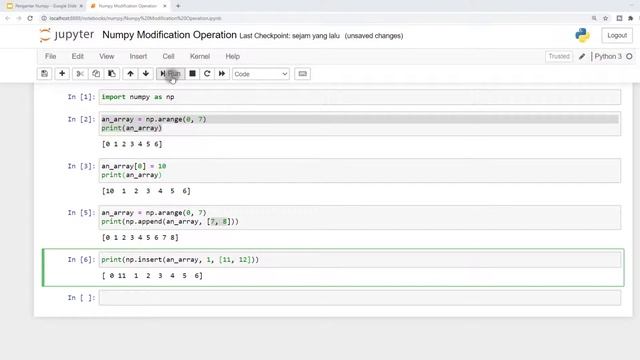Restart kernel and run all fast-forward icon
This screenshot has height=360, width=640.
pos(222,74)
